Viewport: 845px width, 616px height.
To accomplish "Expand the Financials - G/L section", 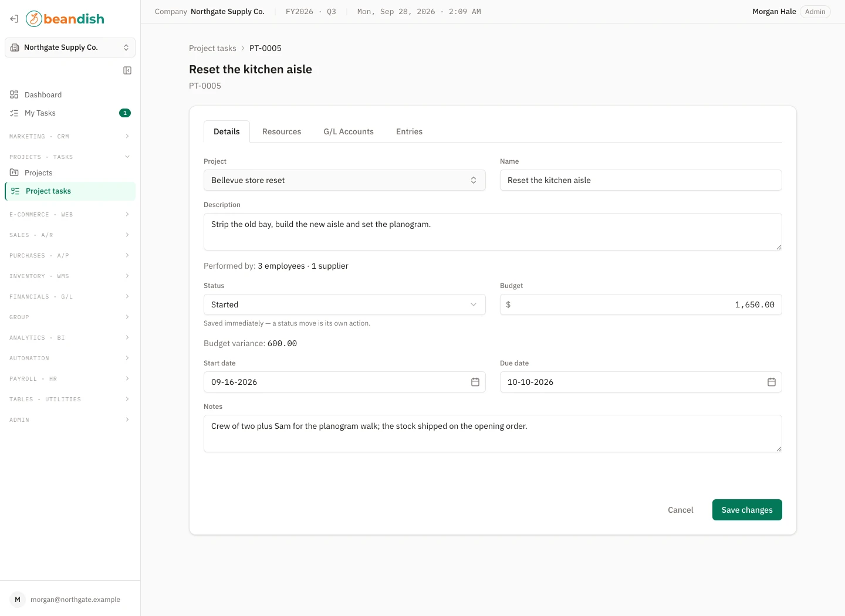I will (x=70, y=297).
